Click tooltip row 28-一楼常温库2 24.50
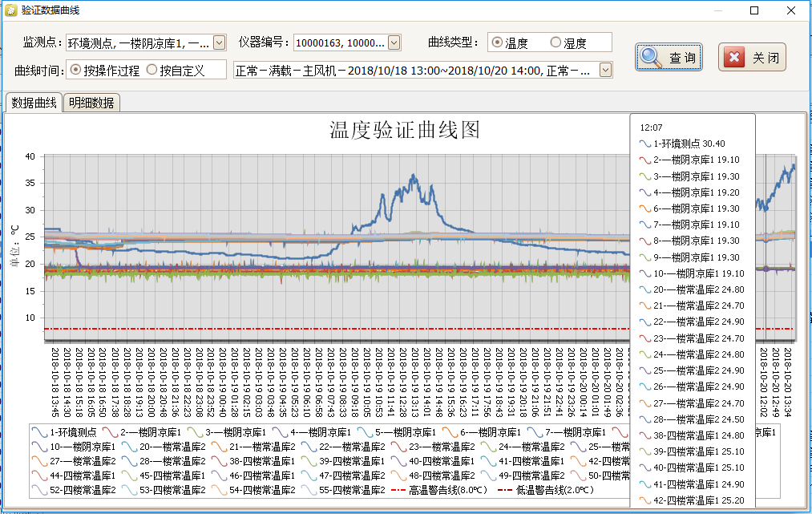The image size is (812, 514). click(x=692, y=419)
